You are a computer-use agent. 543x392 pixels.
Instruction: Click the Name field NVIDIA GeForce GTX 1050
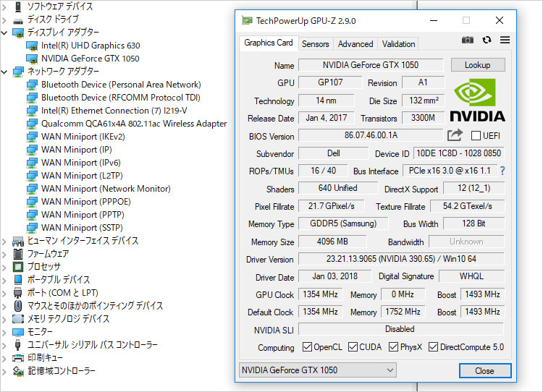point(371,65)
